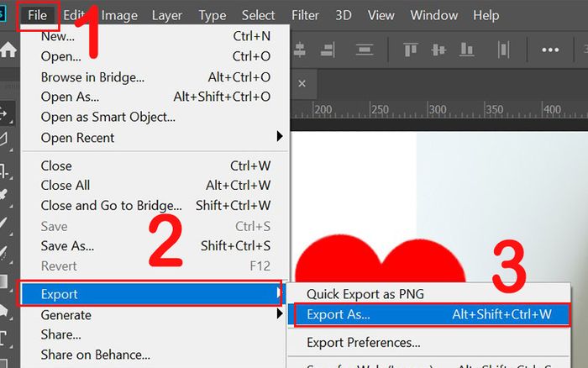Click align bottom edges icon

point(466,50)
